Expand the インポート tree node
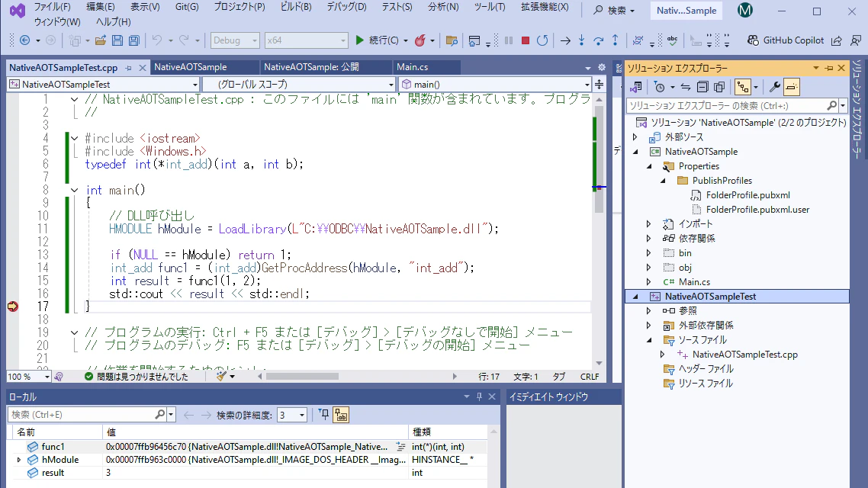 click(649, 224)
